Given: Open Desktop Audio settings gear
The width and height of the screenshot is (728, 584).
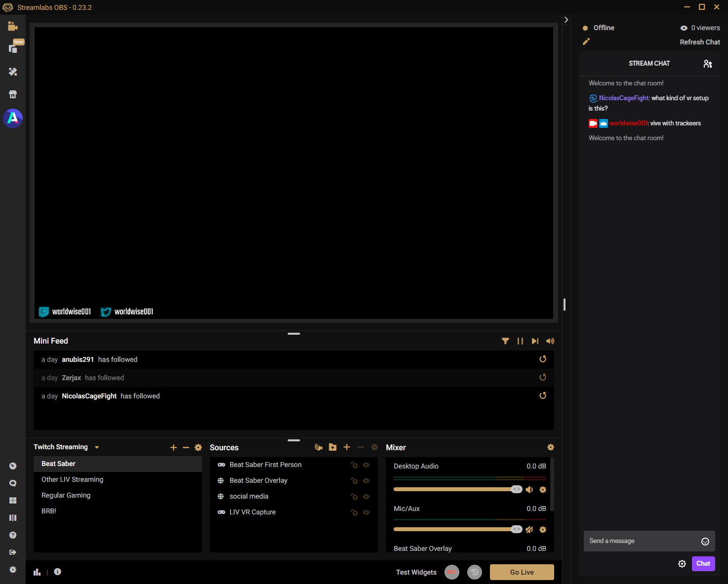Looking at the screenshot, I should pyautogui.click(x=543, y=490).
